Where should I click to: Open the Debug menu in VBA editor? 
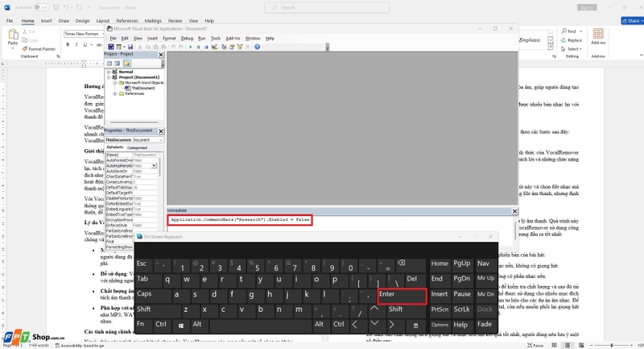point(187,38)
